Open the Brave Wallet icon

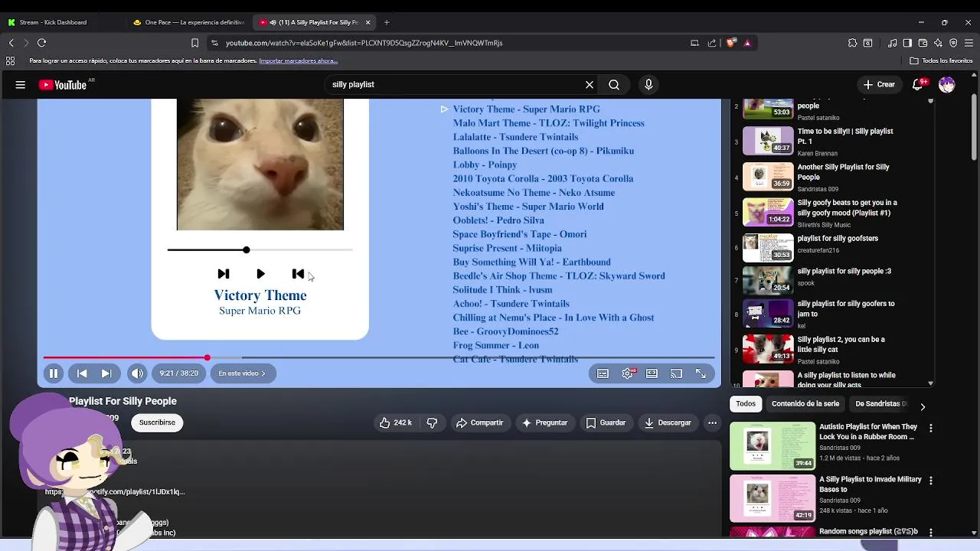[923, 43]
